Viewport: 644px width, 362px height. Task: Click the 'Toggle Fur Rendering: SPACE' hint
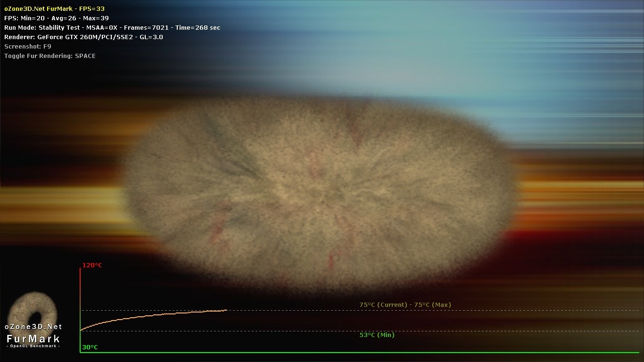tap(50, 56)
